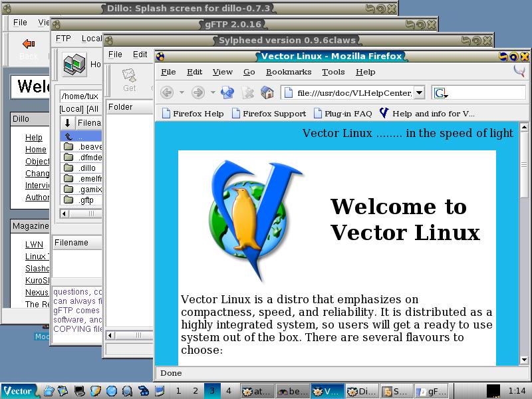The width and height of the screenshot is (532, 399).
Task: Click the Stop icon in Firefox toolbar
Action: coord(247,92)
